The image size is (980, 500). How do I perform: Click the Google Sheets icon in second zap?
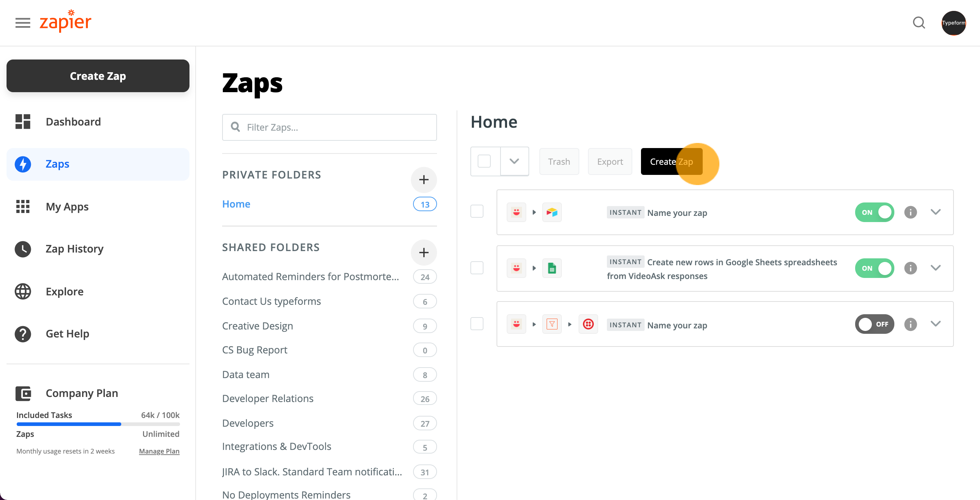point(552,268)
